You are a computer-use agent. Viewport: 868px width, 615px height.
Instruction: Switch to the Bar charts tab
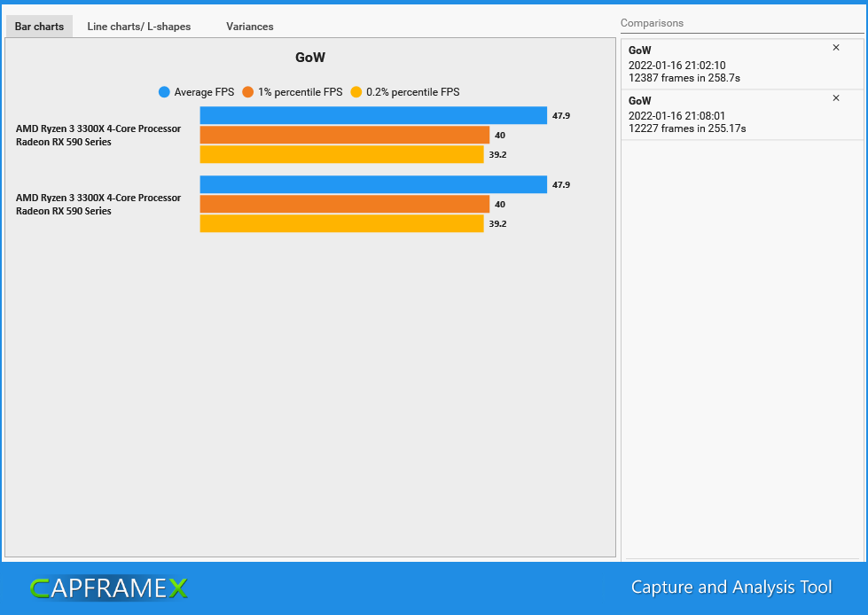click(39, 27)
